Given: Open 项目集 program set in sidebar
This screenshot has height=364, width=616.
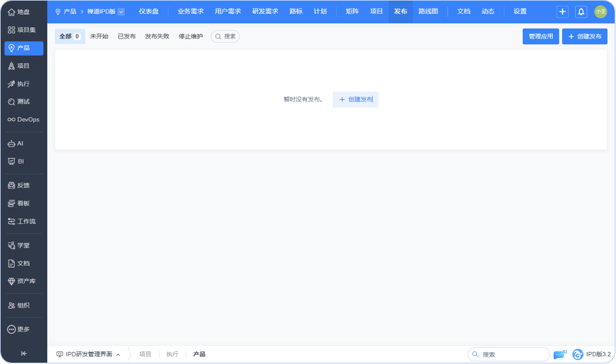Looking at the screenshot, I should click(22, 30).
